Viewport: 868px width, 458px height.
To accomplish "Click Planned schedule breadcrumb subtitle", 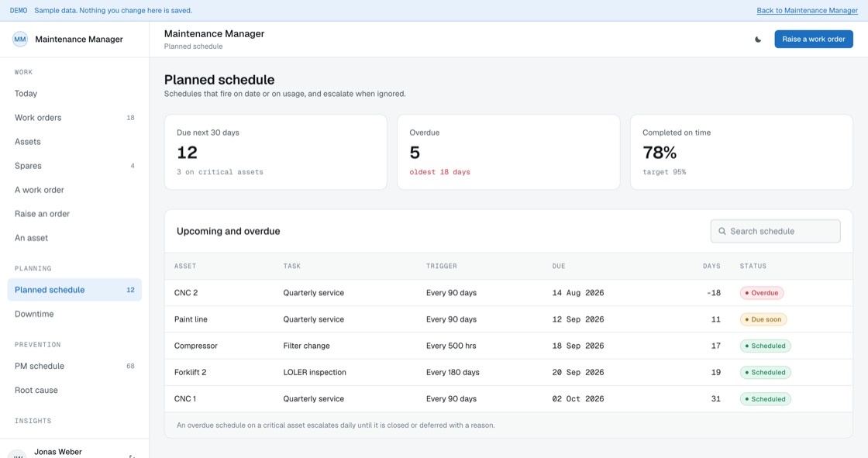I will (193, 46).
